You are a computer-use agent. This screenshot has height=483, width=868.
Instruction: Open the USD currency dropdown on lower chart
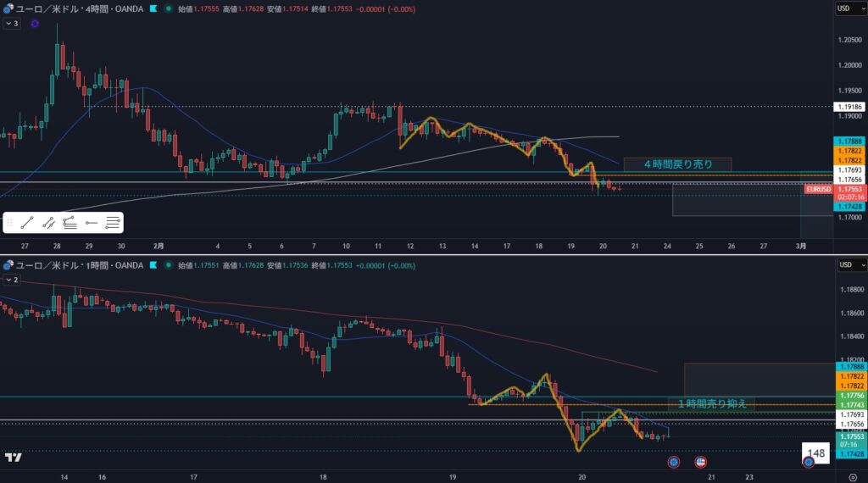(x=845, y=264)
